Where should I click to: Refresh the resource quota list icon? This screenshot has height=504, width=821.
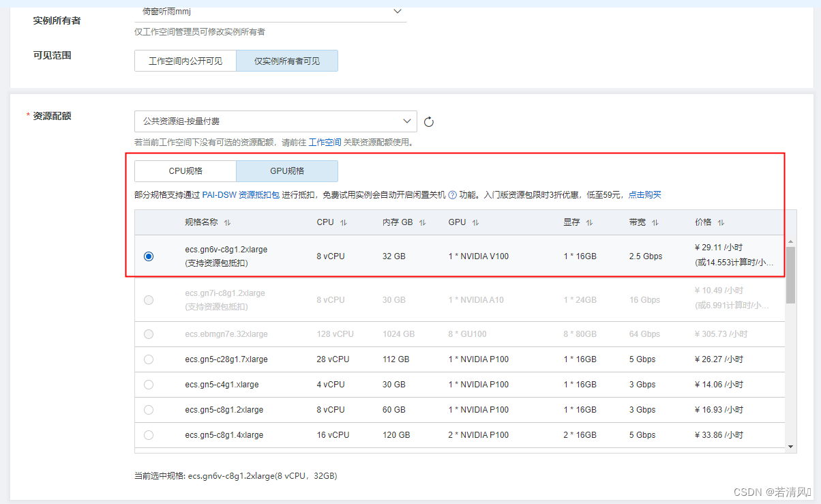[429, 122]
